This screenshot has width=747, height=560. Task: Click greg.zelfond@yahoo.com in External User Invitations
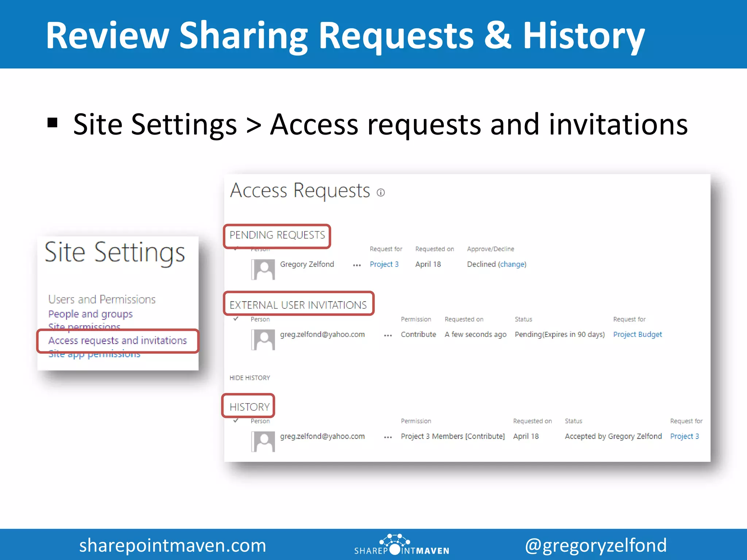coord(322,335)
